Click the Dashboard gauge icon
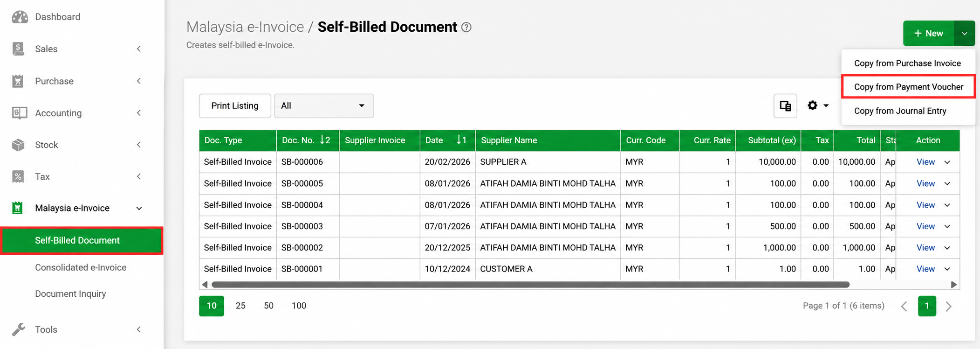 (20, 17)
